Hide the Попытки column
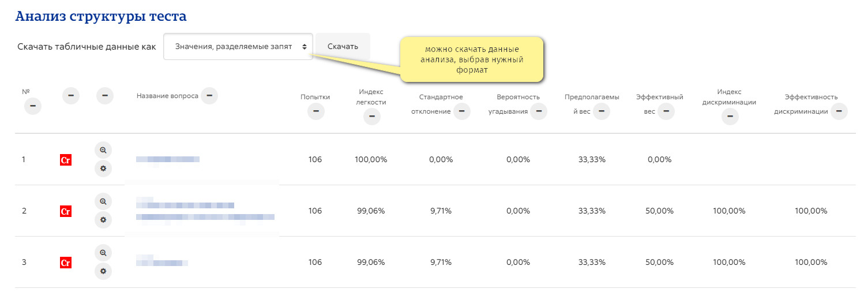This screenshot has width=868, height=292. tap(315, 112)
